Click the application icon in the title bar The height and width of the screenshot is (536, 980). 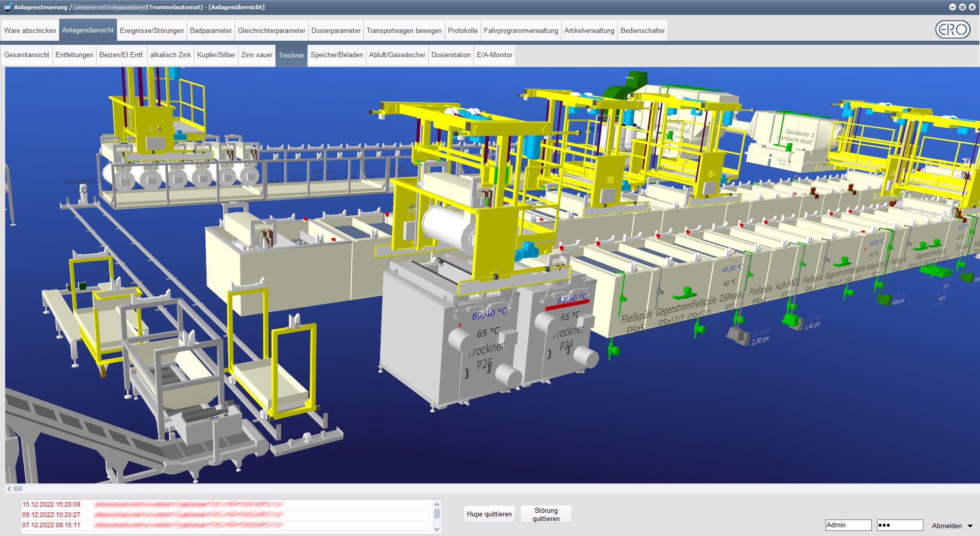8,7
